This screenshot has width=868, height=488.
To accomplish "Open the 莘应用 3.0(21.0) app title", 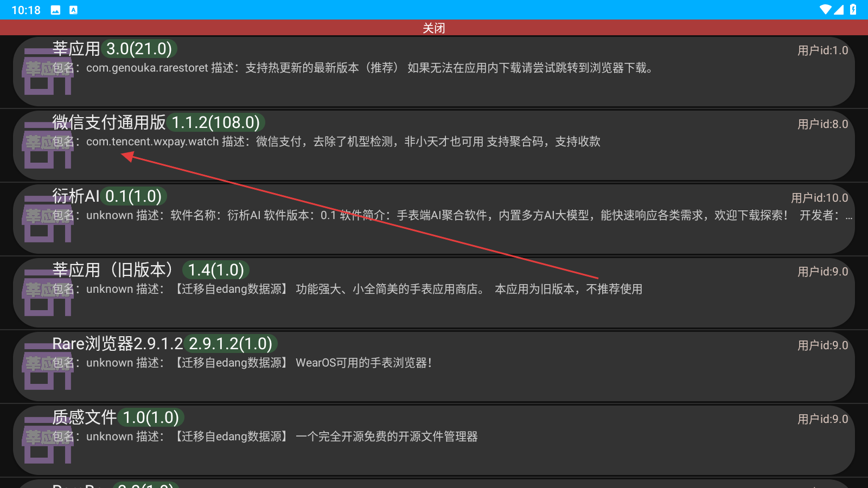I will coord(76,49).
